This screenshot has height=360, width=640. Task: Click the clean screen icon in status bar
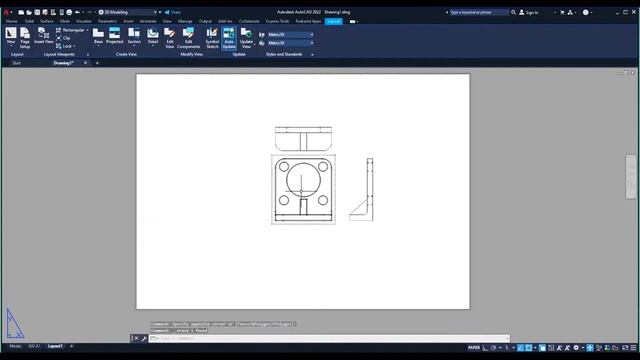point(625,348)
